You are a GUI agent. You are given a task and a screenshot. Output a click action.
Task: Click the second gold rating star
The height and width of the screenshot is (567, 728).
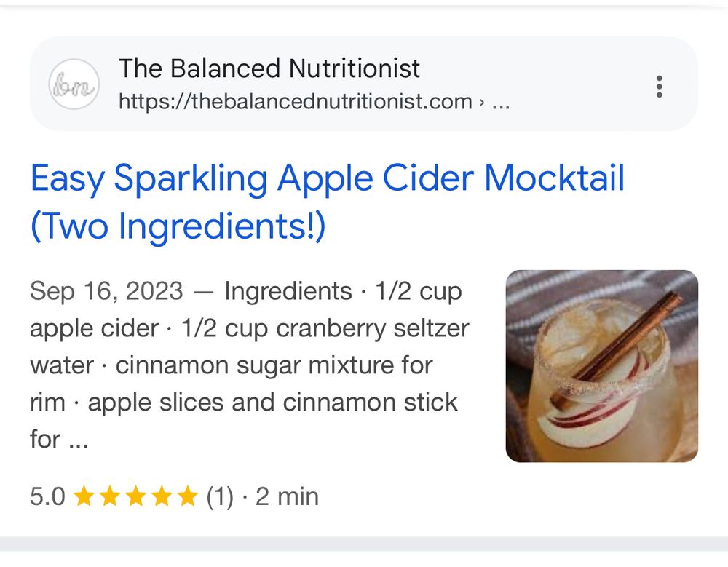(x=110, y=497)
